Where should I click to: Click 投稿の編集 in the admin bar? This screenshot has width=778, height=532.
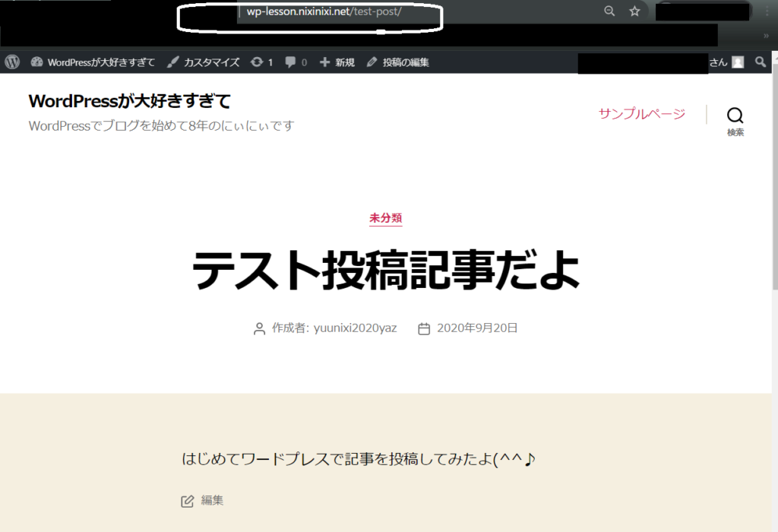[398, 62]
